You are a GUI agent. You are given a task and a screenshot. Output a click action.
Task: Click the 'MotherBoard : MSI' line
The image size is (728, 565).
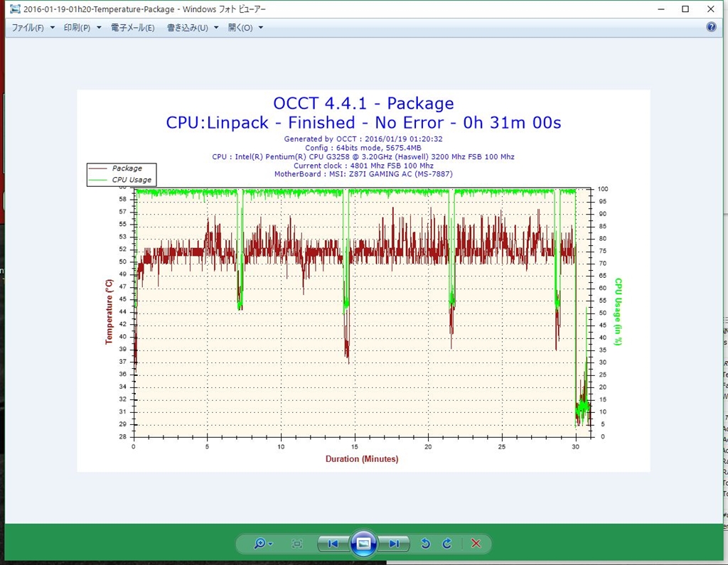pyautogui.click(x=363, y=174)
